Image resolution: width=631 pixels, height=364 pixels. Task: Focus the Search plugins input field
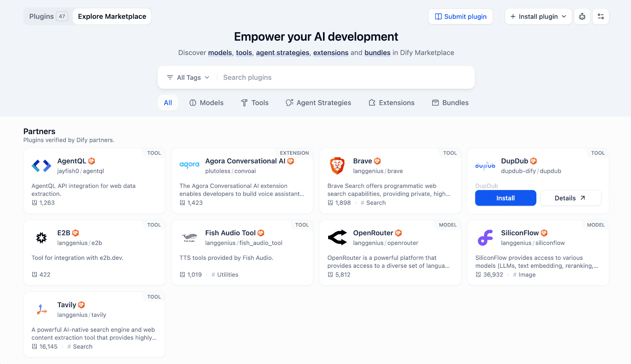point(343,78)
